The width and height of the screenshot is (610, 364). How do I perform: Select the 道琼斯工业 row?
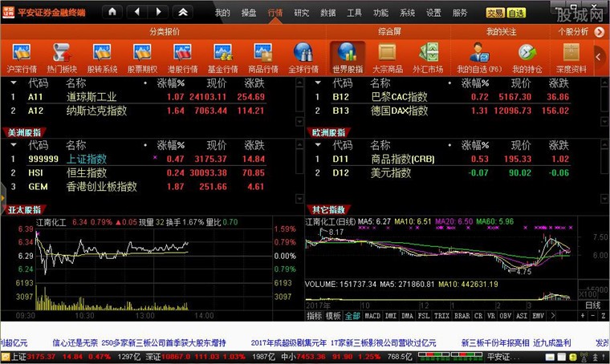point(138,97)
